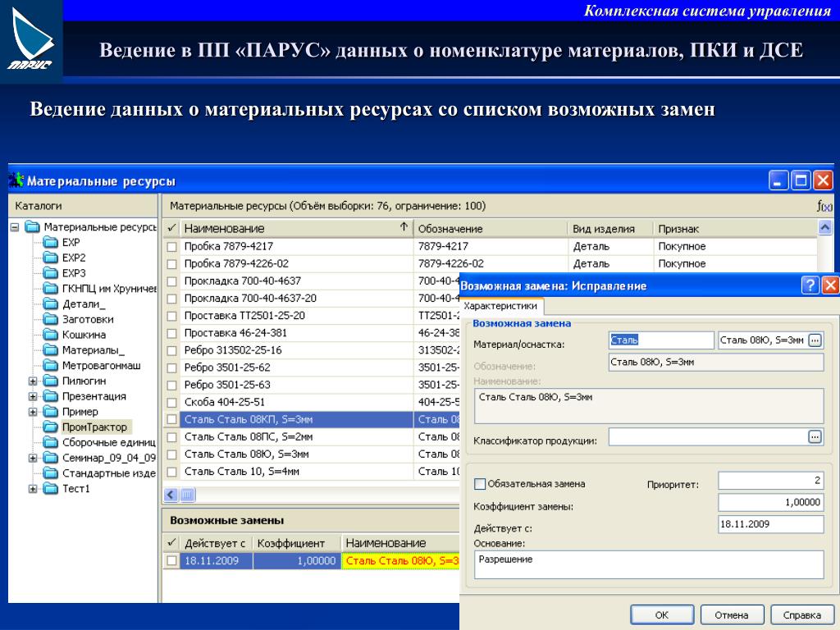Click the Сборочные единицы folder icon

[50, 442]
